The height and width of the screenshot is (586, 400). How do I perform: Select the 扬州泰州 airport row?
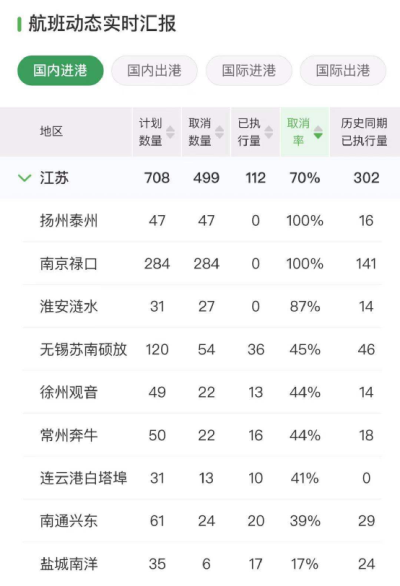[202, 220]
